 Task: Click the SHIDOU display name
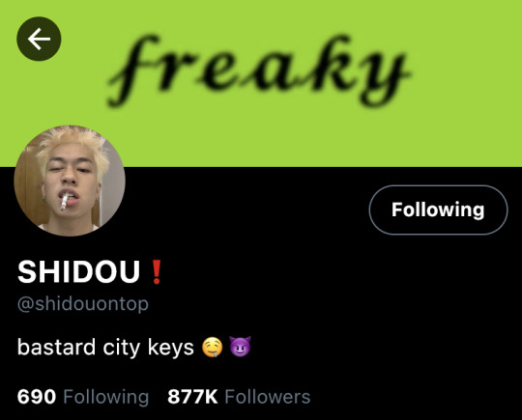[x=78, y=271]
